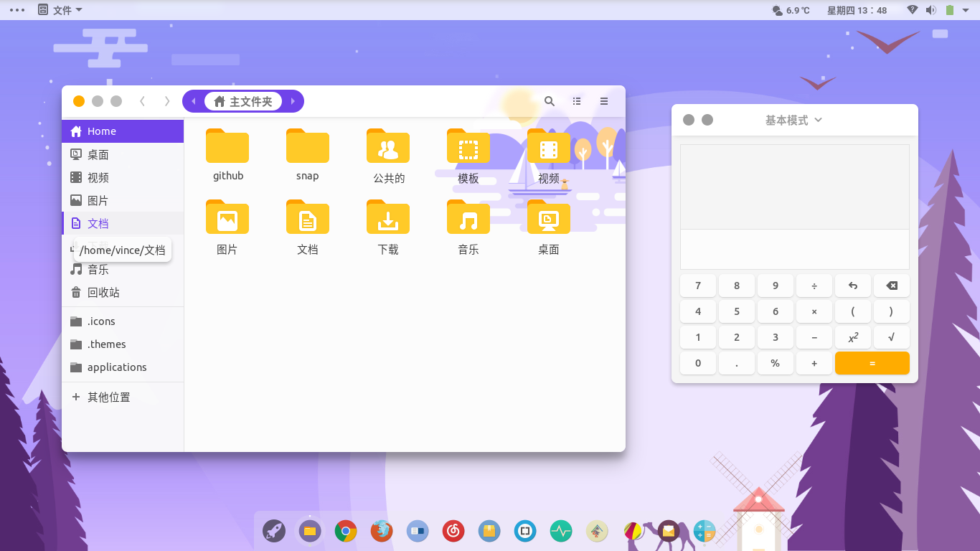Click the open parenthesis key
The height and width of the screenshot is (551, 980).
[x=853, y=311]
